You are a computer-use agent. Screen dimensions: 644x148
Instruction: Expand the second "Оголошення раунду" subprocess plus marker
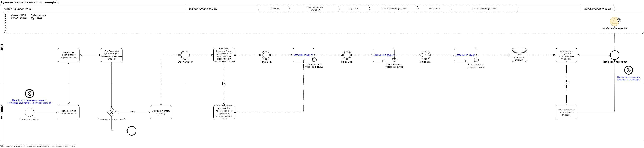[x=384, y=61]
